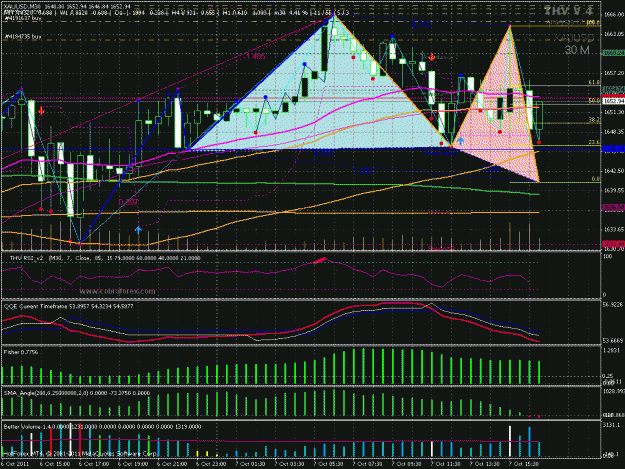Click the light-blue up arrow near 0.397 label
This screenshot has height=469, width=625.
tap(138, 230)
